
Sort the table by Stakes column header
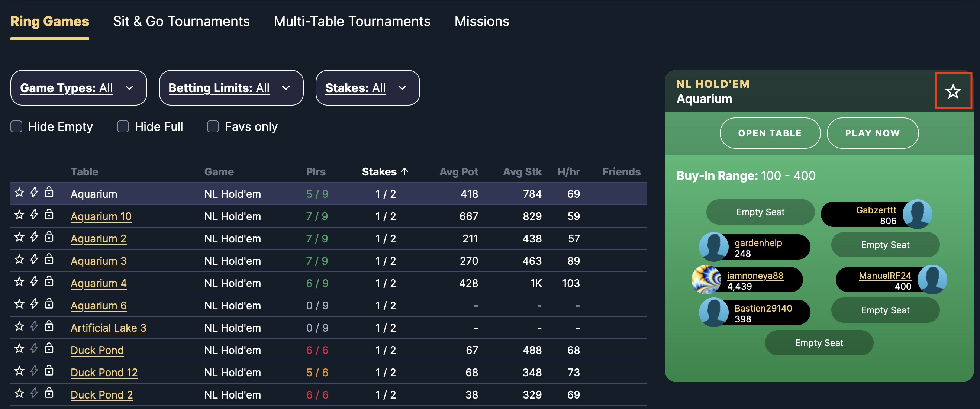click(x=385, y=172)
